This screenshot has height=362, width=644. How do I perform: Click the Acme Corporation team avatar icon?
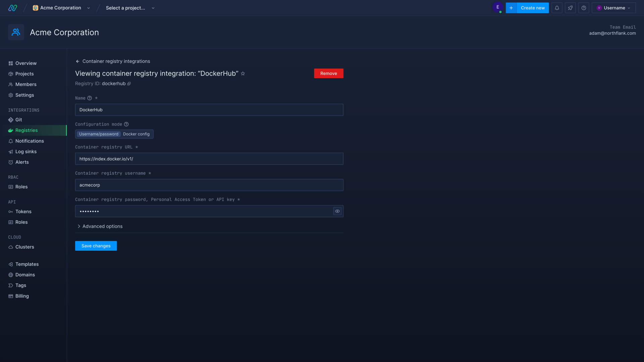click(x=16, y=32)
